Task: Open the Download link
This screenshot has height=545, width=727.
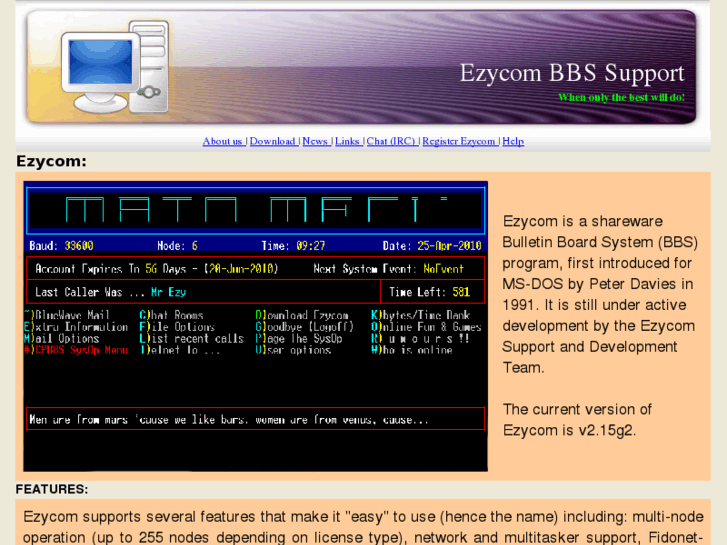Action: [x=274, y=141]
